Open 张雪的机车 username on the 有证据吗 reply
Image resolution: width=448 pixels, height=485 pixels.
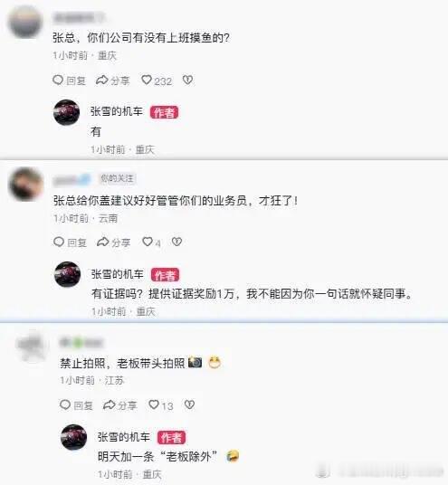point(118,274)
